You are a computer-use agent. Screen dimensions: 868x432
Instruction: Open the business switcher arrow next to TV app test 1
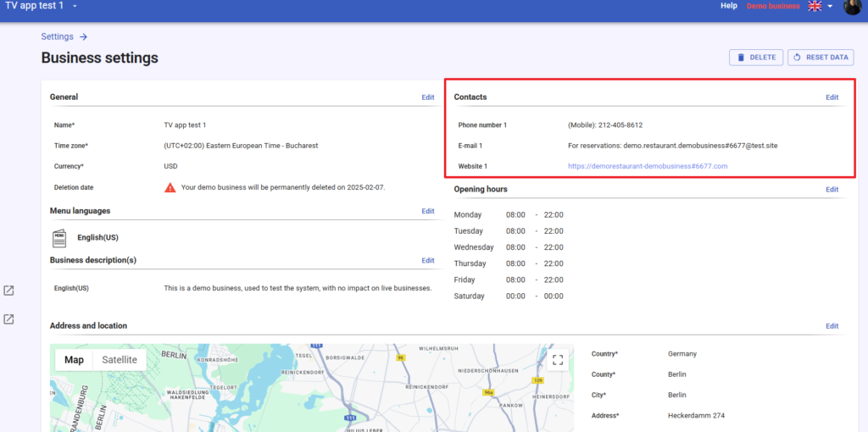(x=75, y=6)
